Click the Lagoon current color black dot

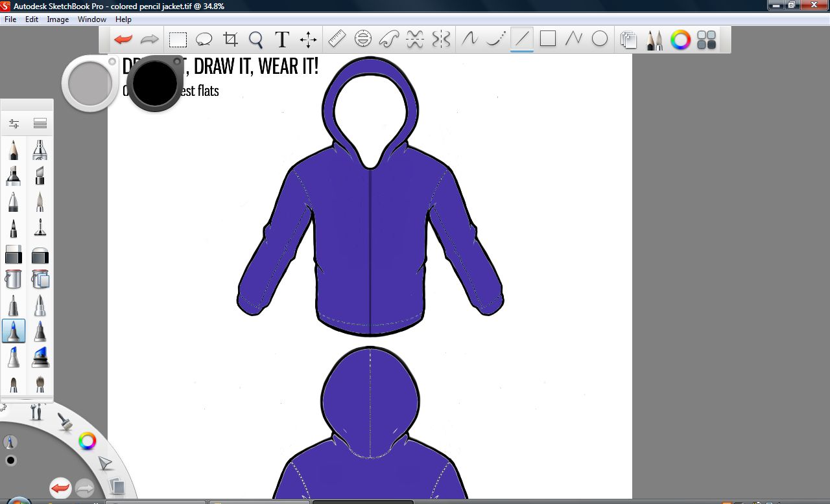click(x=10, y=461)
